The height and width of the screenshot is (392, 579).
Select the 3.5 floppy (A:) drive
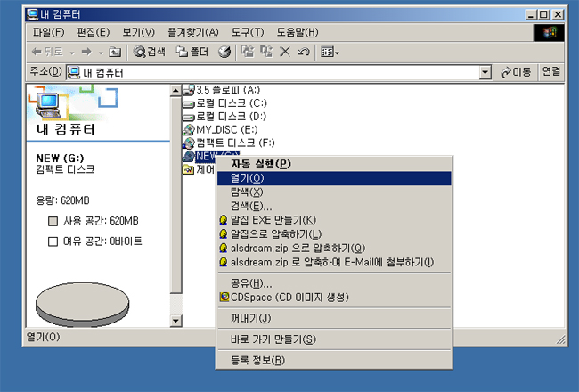coord(227,90)
